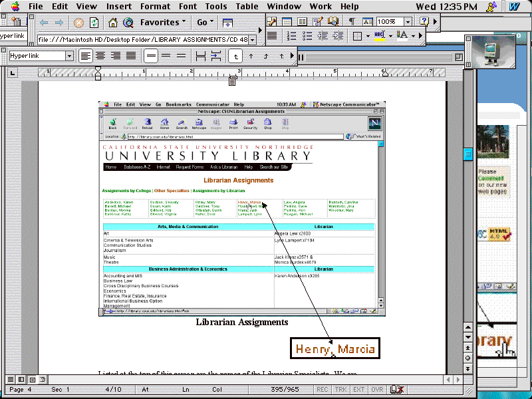Toggle the REC macro recording indicator

click(322, 390)
